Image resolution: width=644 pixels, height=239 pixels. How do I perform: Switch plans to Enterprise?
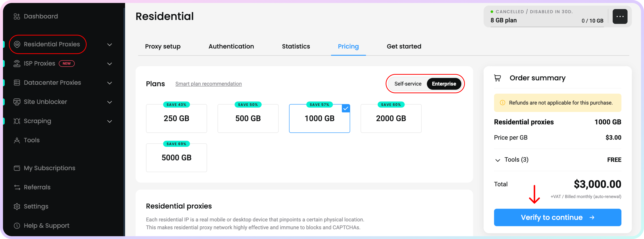coord(444,84)
